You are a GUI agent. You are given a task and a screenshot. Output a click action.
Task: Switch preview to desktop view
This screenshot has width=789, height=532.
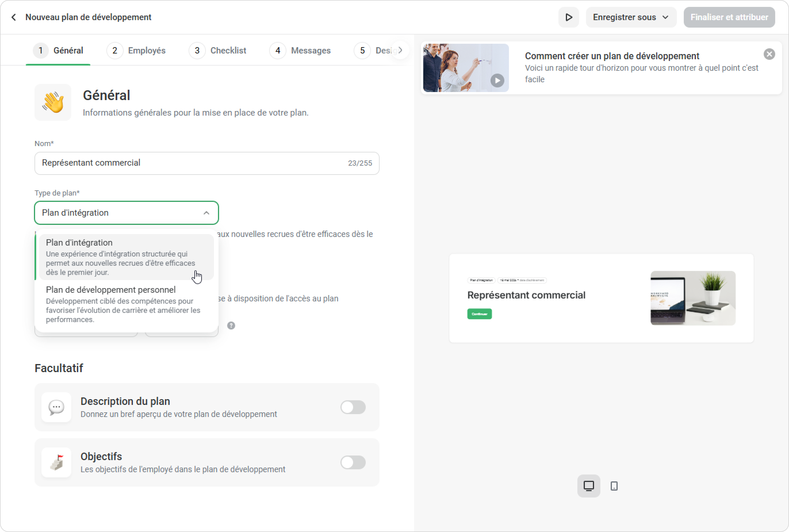(x=589, y=486)
